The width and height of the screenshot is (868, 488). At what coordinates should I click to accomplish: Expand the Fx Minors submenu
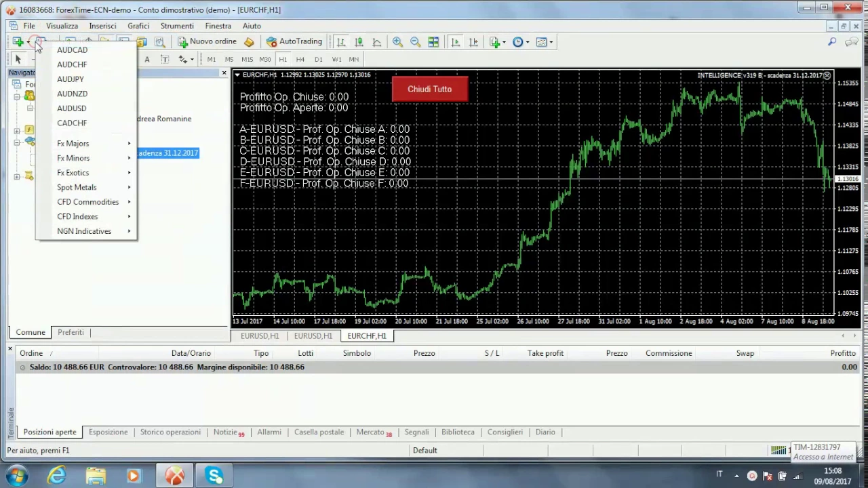click(86, 158)
